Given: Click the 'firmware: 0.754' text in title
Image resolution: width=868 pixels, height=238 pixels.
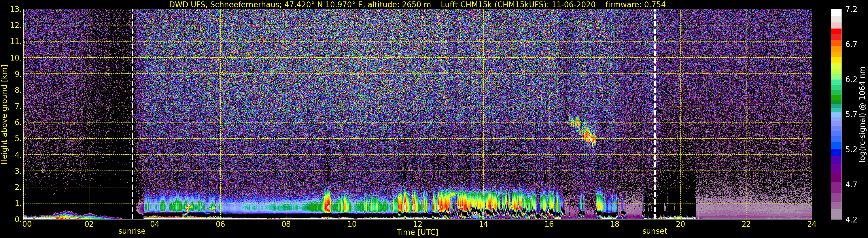Looking at the screenshot, I should tap(636, 4).
